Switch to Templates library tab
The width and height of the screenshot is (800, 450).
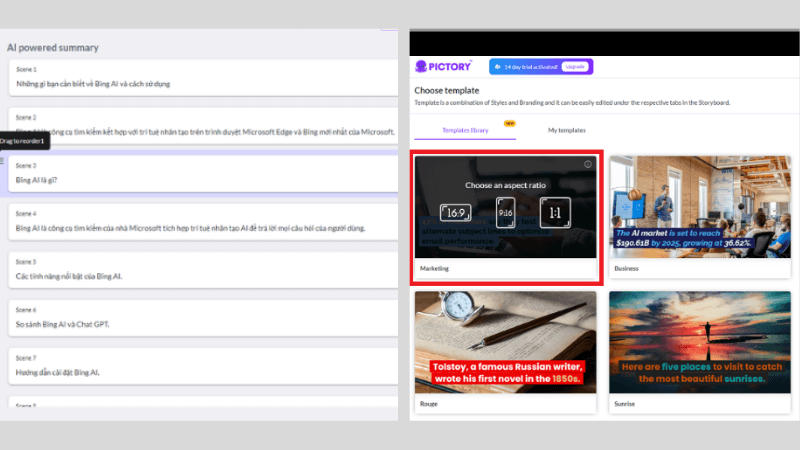(x=465, y=130)
